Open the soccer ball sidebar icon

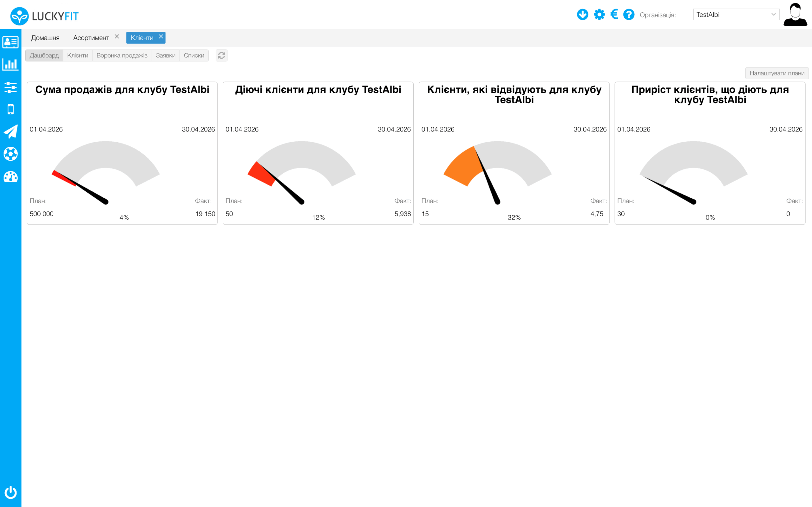(x=10, y=154)
